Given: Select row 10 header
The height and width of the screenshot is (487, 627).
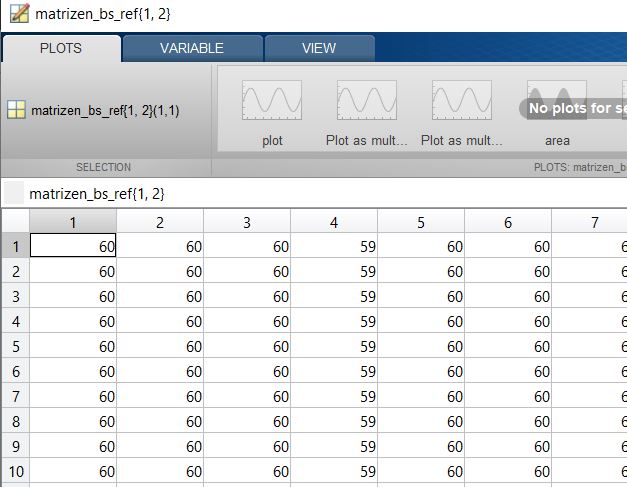Looking at the screenshot, I should [15, 471].
